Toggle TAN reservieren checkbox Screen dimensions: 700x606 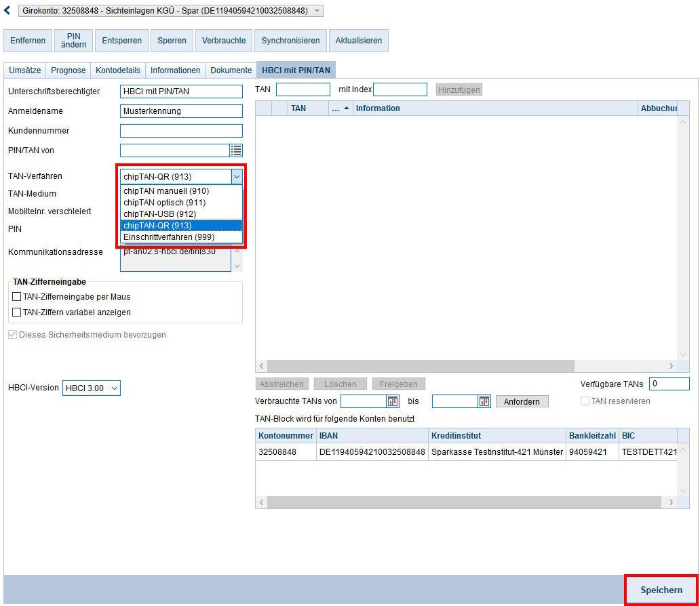pyautogui.click(x=585, y=401)
